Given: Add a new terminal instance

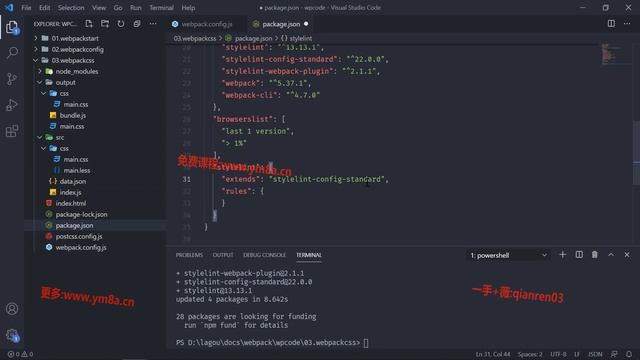Looking at the screenshot, I should [x=562, y=255].
